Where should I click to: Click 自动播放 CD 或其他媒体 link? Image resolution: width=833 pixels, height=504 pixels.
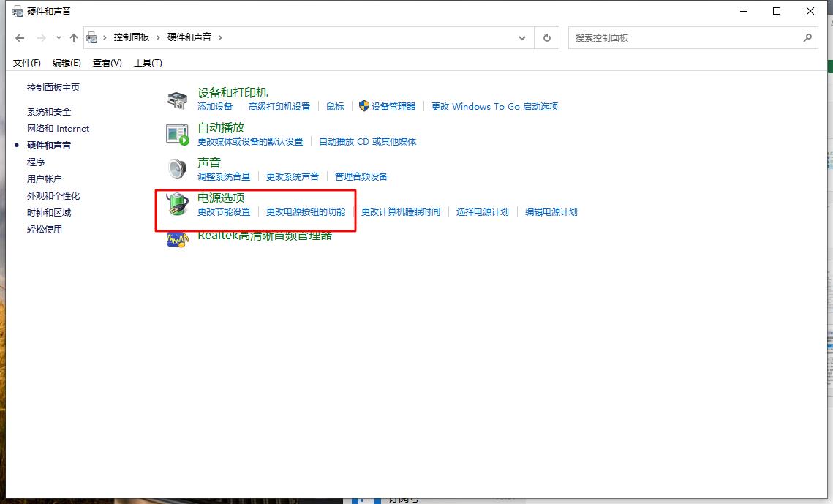pyautogui.click(x=368, y=141)
